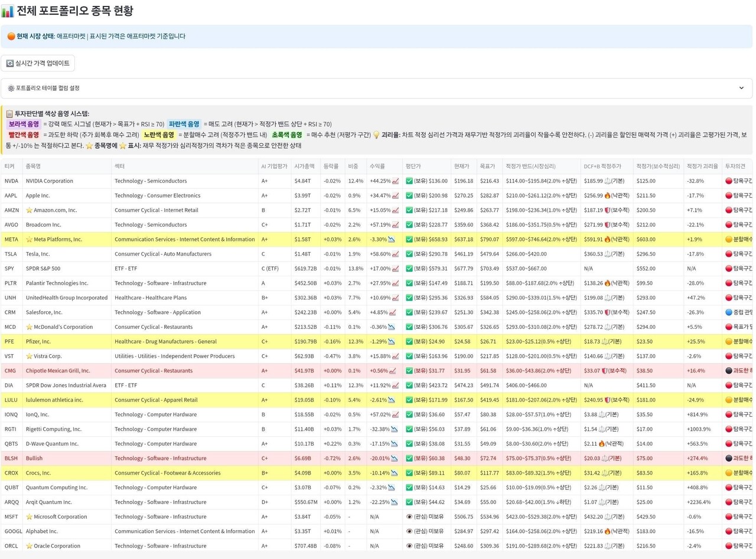Image resolution: width=756 pixels, height=559 pixels.
Task: Click the Chipotle Mexican Grill, Inc. name
Action: (x=58, y=371)
